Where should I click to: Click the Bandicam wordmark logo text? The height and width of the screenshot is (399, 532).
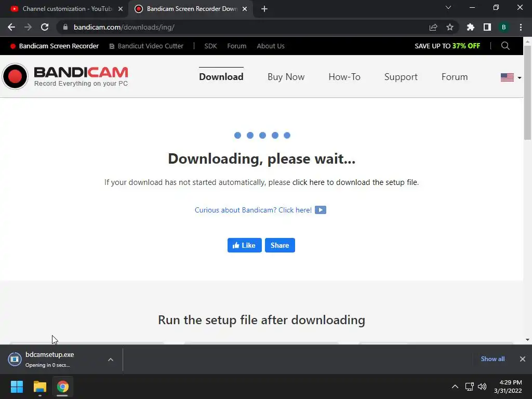click(x=81, y=72)
